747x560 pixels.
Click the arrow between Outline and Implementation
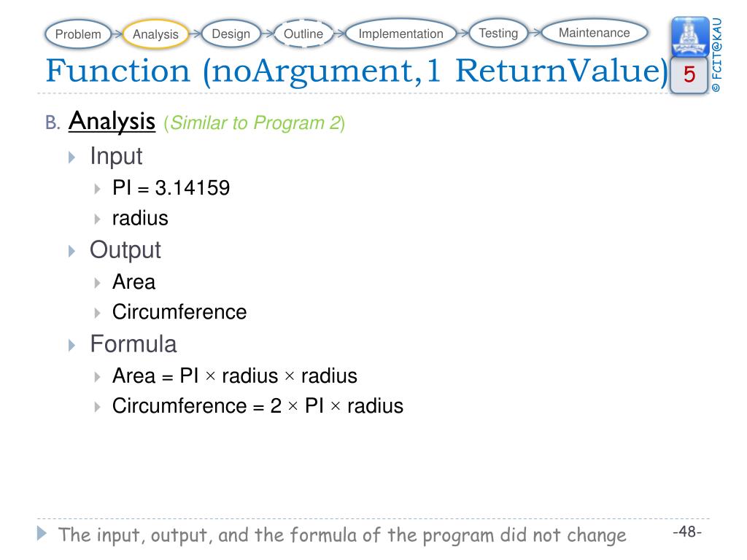pos(338,34)
